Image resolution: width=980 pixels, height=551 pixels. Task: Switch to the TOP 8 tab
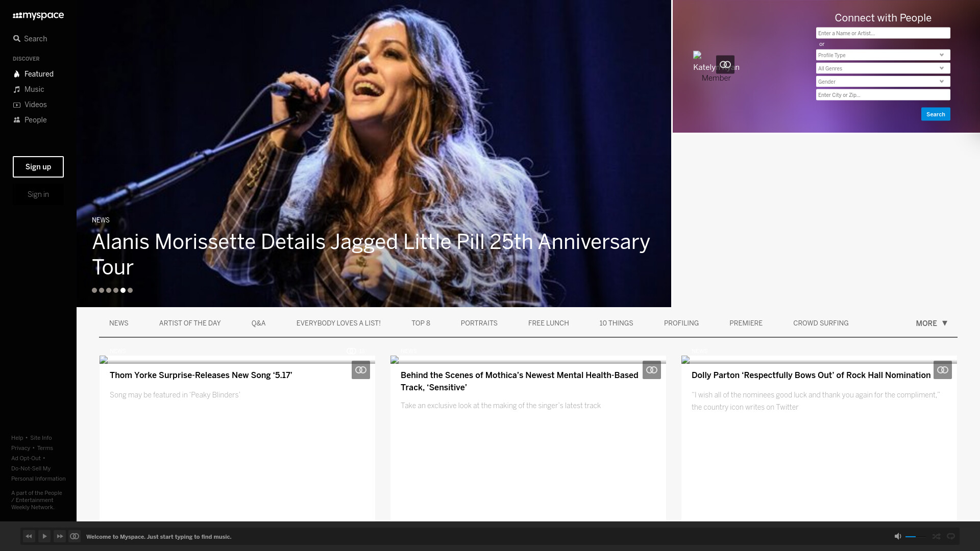coord(421,323)
